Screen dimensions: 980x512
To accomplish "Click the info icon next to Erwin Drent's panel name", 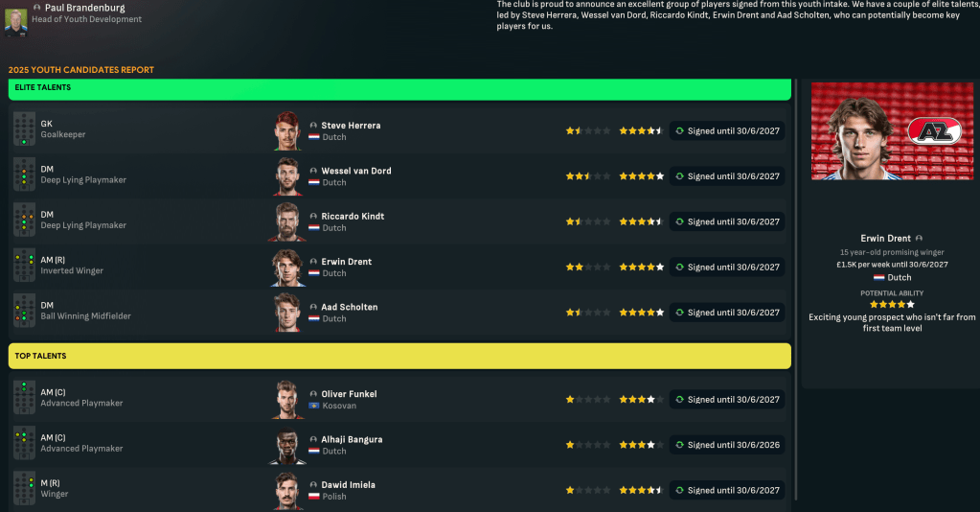I will click(x=920, y=238).
